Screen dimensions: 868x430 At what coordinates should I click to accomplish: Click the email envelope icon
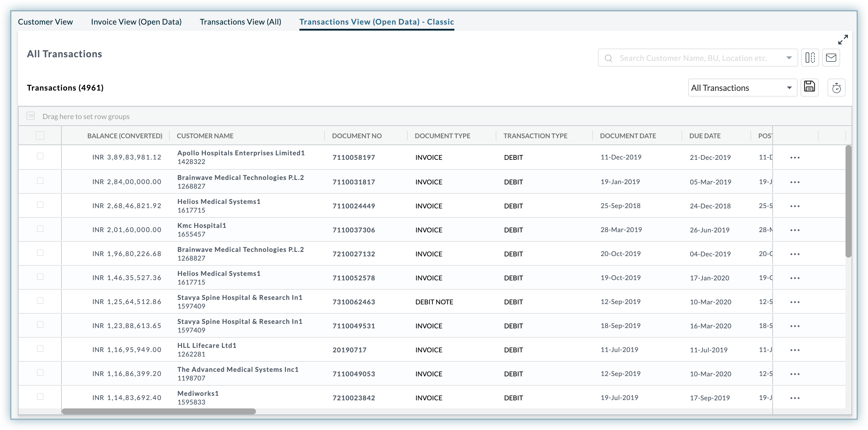tap(831, 58)
